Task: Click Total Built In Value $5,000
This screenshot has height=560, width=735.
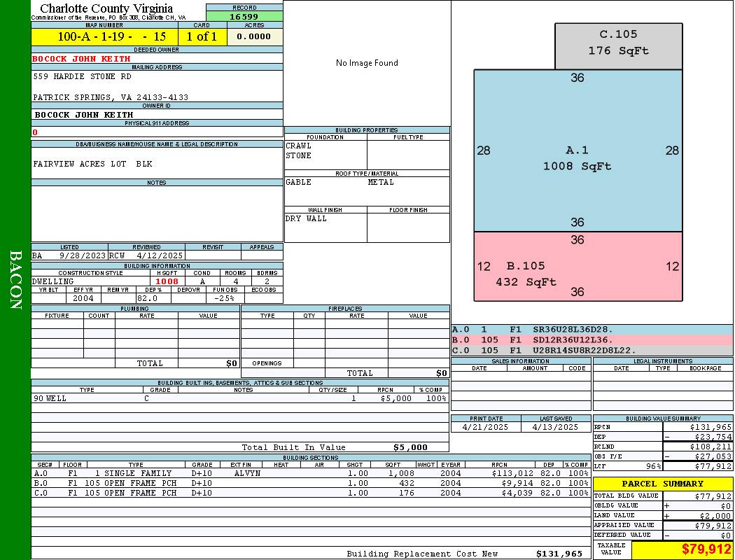Action: coord(411,447)
